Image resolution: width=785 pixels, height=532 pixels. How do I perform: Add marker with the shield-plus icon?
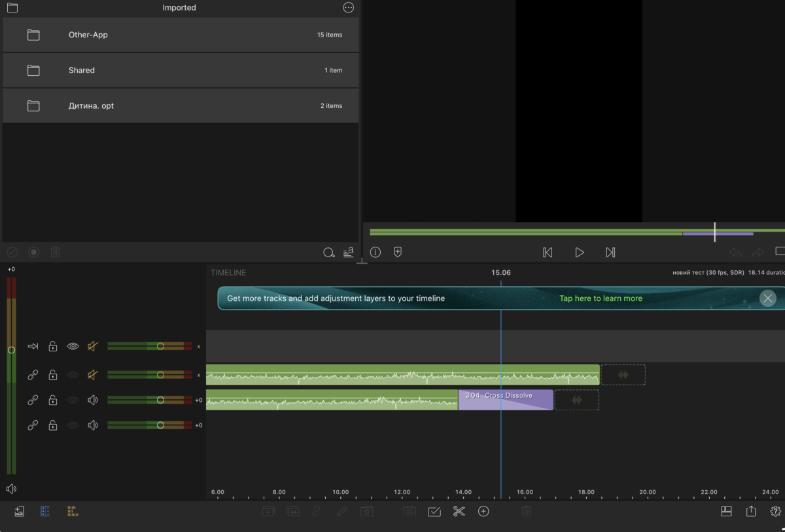point(397,252)
